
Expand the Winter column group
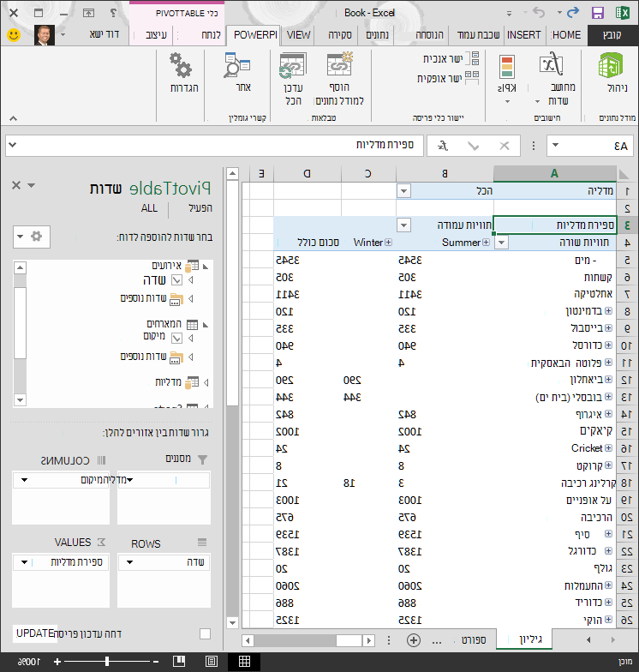388,243
